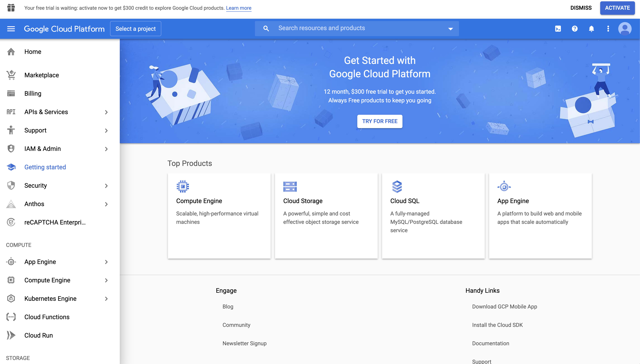The width and height of the screenshot is (640, 364).
Task: Open notifications bell icon
Action: tap(591, 29)
